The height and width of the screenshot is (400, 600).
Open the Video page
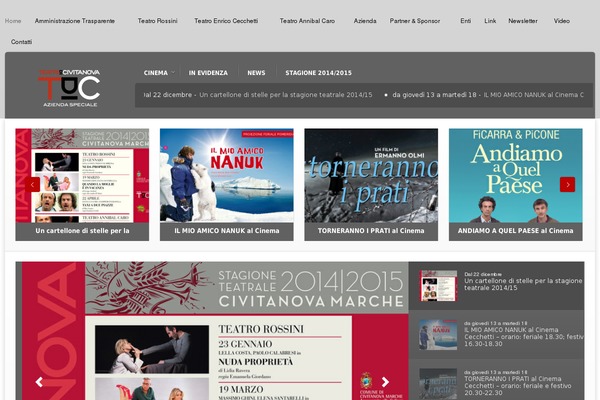[561, 21]
